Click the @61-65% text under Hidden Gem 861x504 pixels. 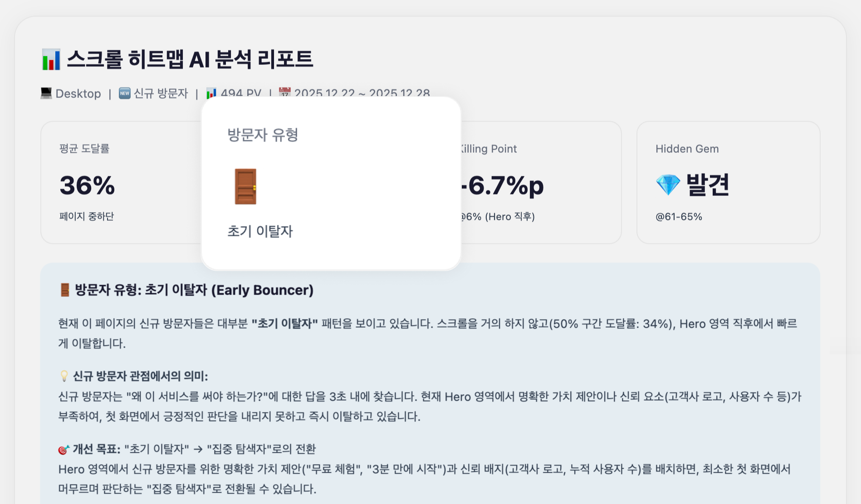pos(679,217)
